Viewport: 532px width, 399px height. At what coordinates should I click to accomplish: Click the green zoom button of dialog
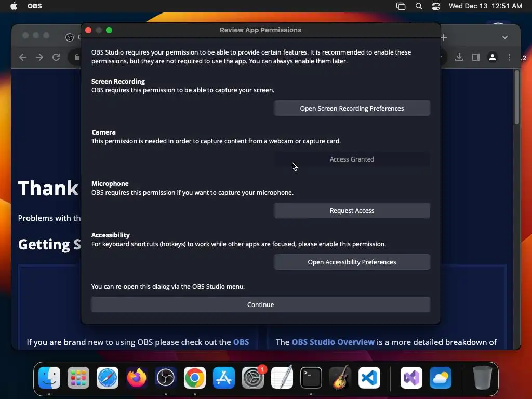(109, 30)
